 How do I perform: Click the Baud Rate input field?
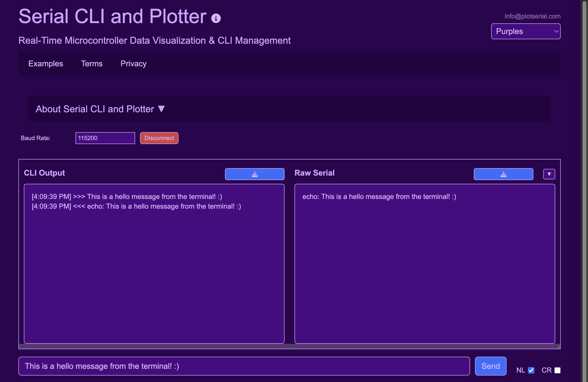coord(105,138)
